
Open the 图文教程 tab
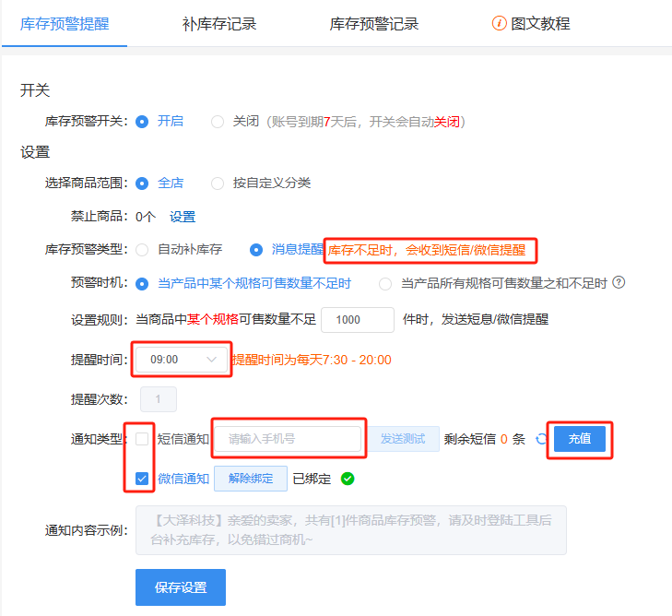tap(540, 24)
